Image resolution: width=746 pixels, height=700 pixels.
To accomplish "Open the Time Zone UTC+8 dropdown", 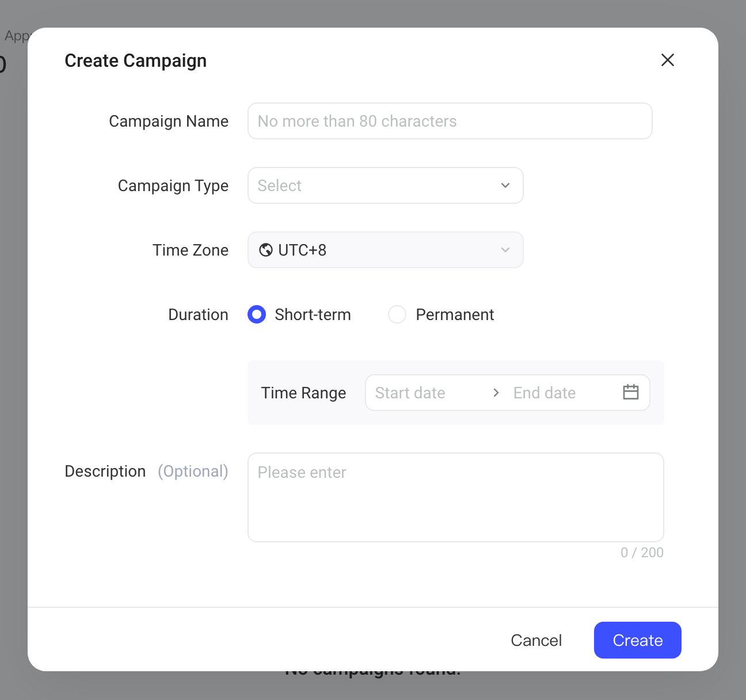I will (x=386, y=250).
